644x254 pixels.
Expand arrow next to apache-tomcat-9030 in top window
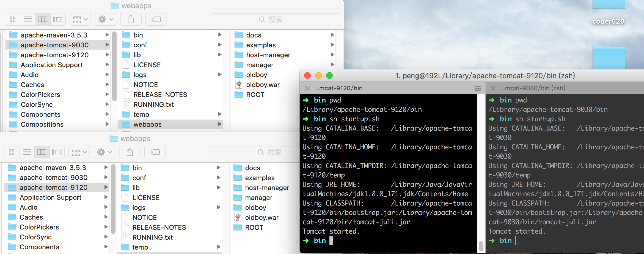coord(107,45)
